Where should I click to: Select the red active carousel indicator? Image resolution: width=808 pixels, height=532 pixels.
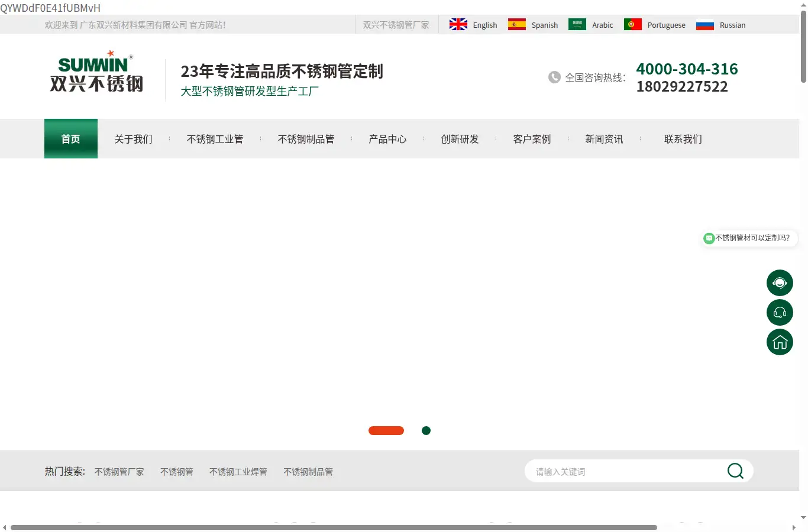point(386,430)
